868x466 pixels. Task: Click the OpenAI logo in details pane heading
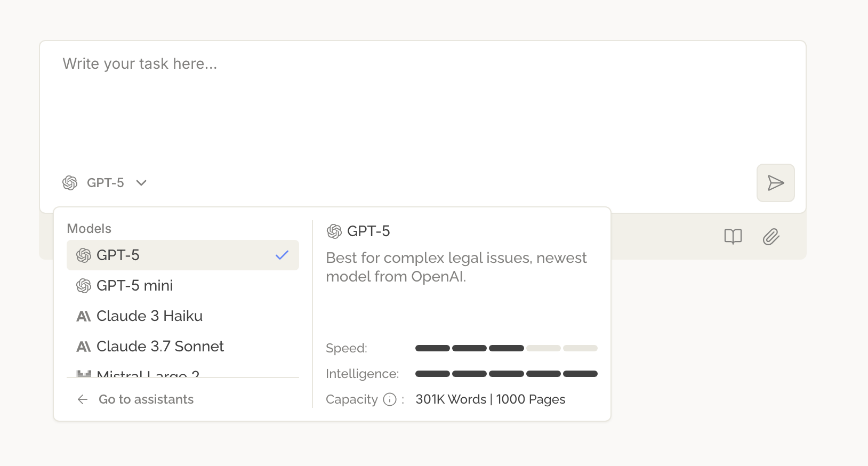pos(334,231)
